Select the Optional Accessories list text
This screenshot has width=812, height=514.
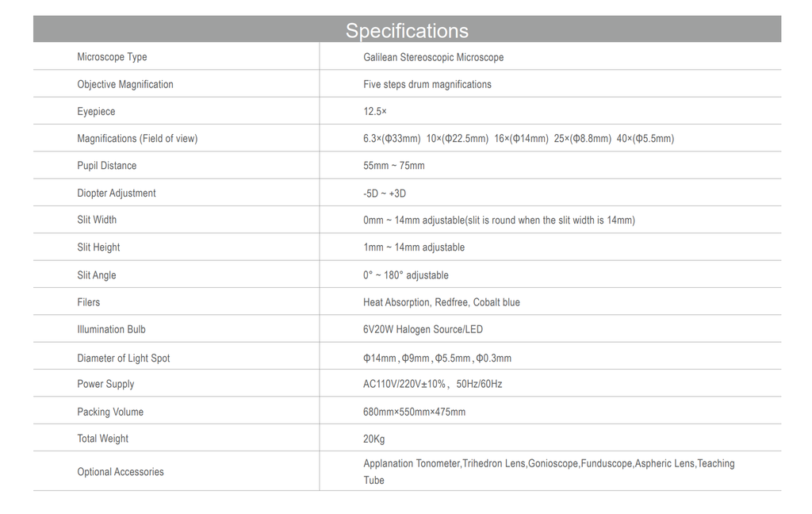click(x=549, y=471)
